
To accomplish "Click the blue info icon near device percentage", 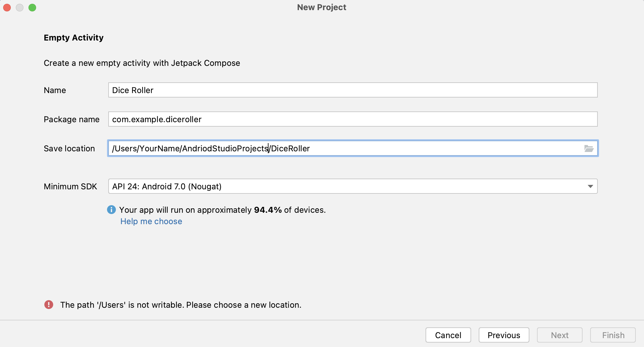I will [x=111, y=210].
